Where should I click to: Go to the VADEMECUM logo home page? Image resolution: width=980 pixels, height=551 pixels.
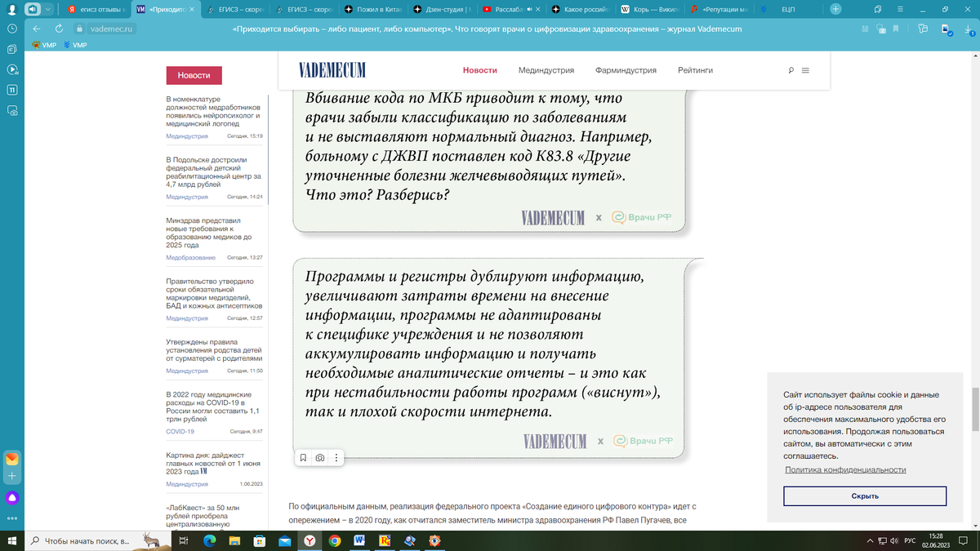pyautogui.click(x=332, y=70)
